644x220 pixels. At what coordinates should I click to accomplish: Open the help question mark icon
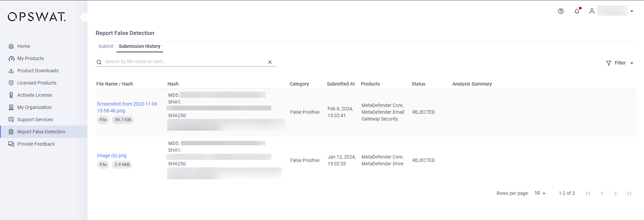coord(561,11)
